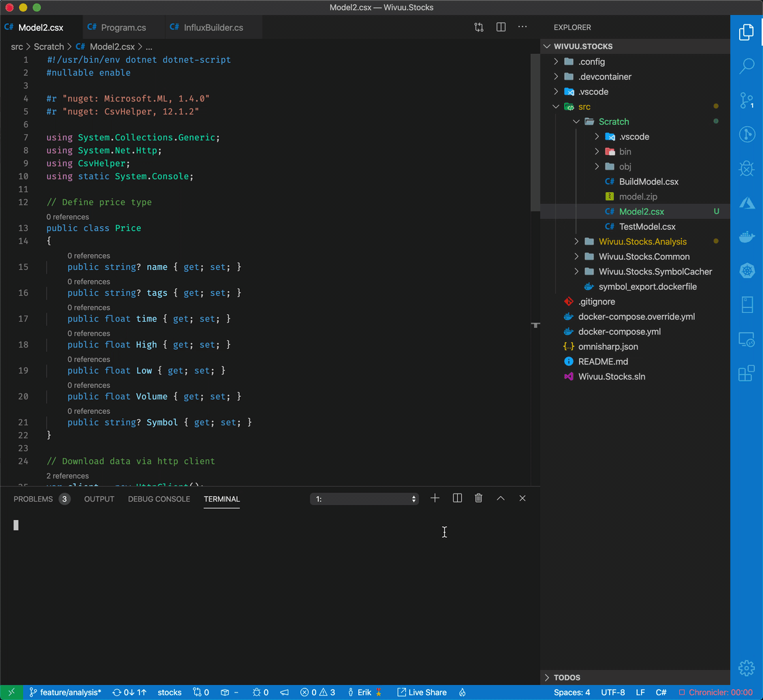This screenshot has width=763, height=700.
Task: Click stocks item in status bar
Action: click(170, 693)
